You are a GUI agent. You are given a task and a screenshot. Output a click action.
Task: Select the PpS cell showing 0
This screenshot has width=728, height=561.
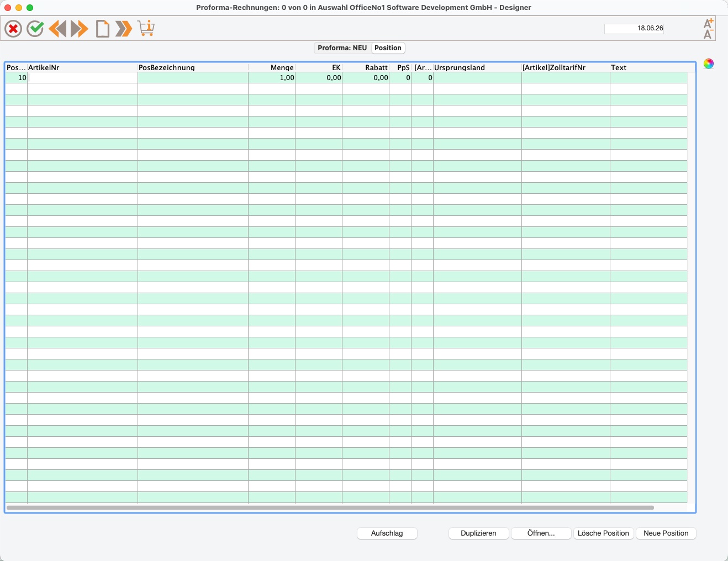click(400, 78)
